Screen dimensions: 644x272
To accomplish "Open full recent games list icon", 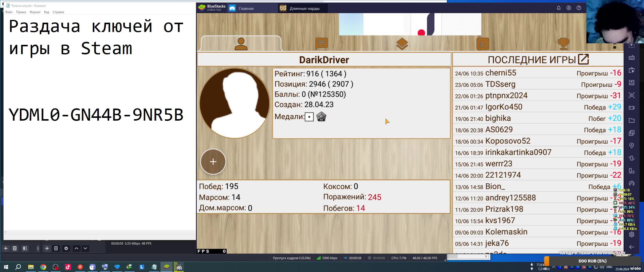I will 583,59.
